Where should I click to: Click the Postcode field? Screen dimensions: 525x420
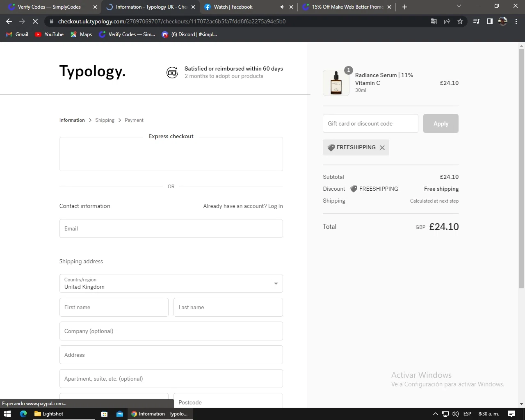coord(228,400)
